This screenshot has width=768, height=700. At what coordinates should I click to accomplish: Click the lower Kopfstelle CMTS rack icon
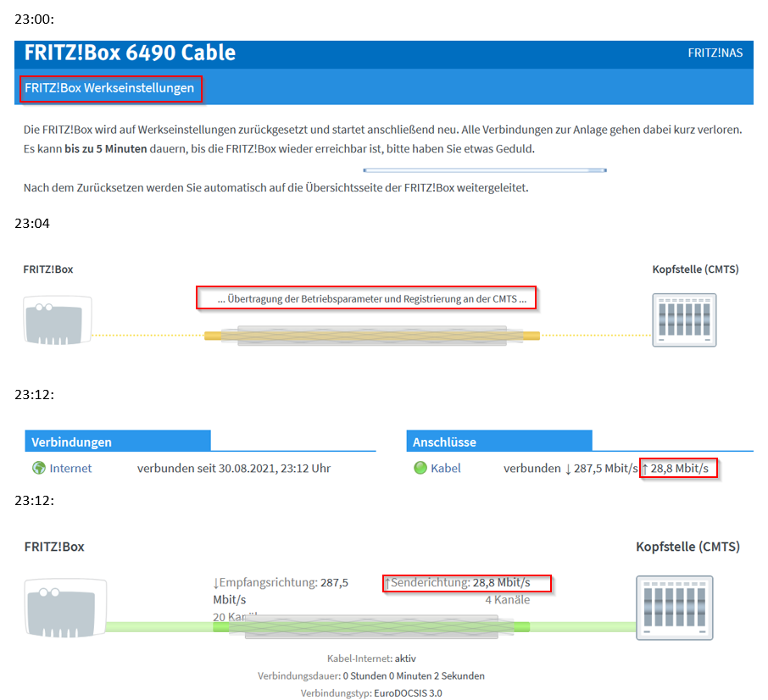(675, 608)
